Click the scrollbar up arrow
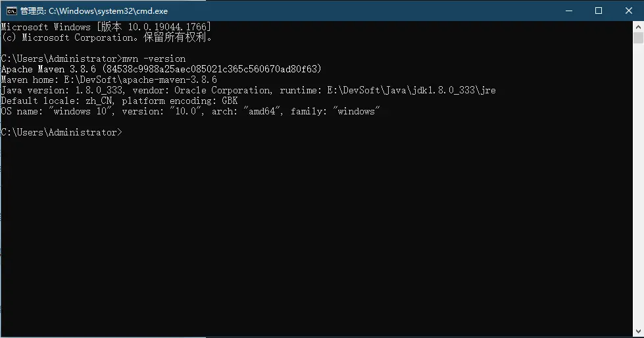644x338 pixels. [638, 27]
